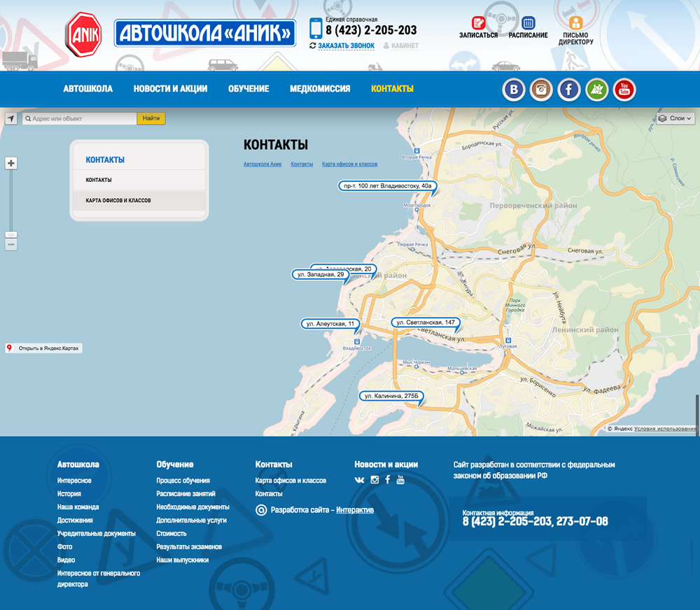Open the Медкомиссия navigation item
Viewport: 700px width, 610px height.
[x=320, y=89]
